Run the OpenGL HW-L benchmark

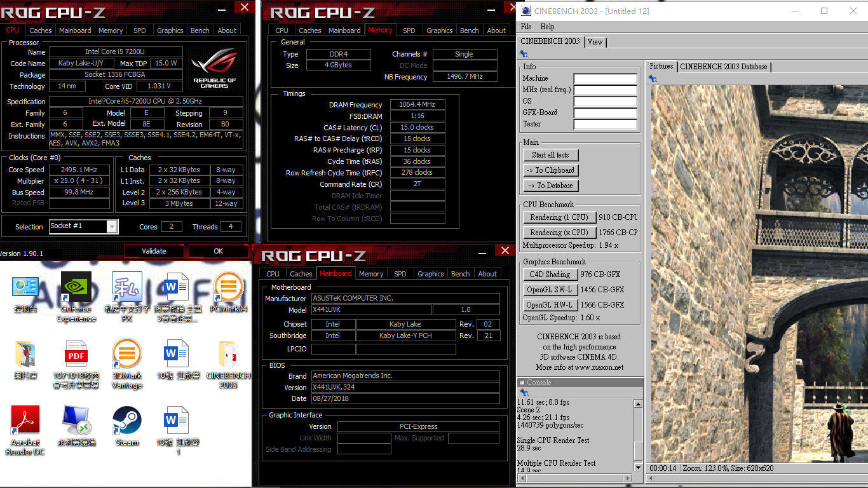click(550, 305)
